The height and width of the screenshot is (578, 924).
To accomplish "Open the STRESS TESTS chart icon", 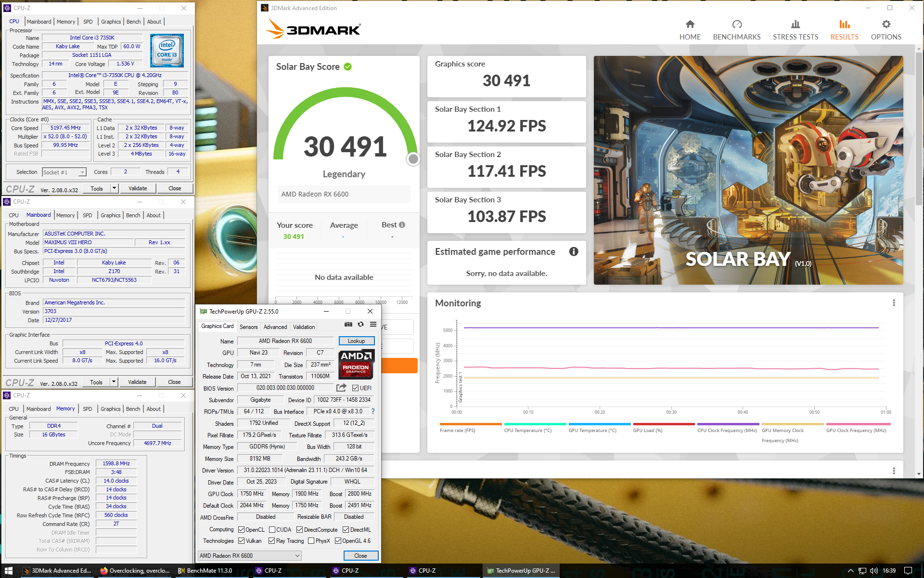I will 796,25.
